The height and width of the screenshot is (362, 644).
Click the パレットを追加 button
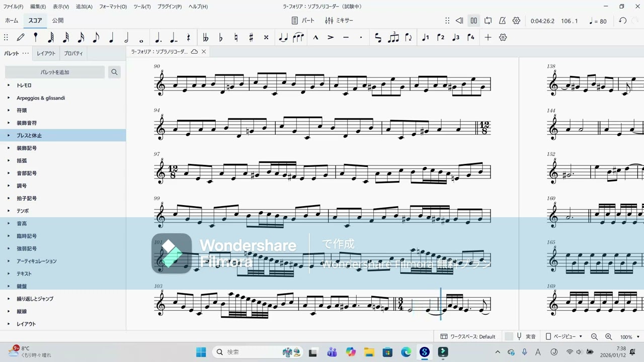click(55, 72)
